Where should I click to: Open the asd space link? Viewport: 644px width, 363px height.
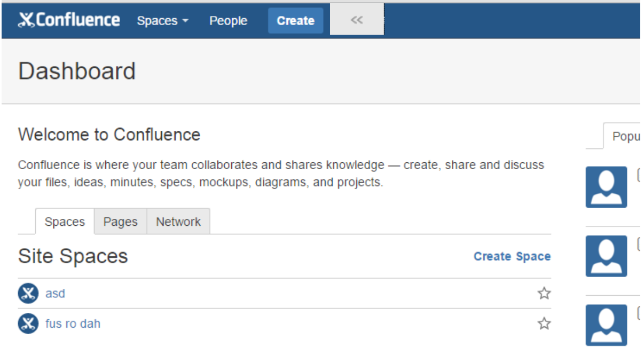[x=55, y=294]
